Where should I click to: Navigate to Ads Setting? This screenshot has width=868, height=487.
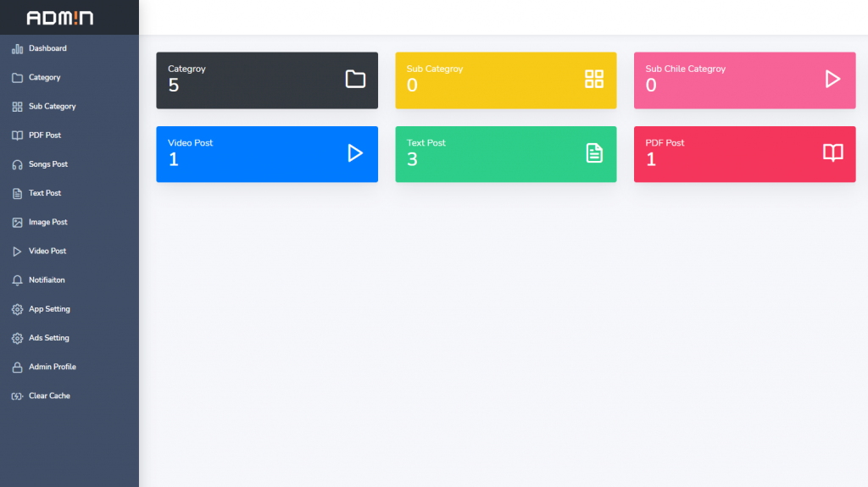pyautogui.click(x=49, y=338)
